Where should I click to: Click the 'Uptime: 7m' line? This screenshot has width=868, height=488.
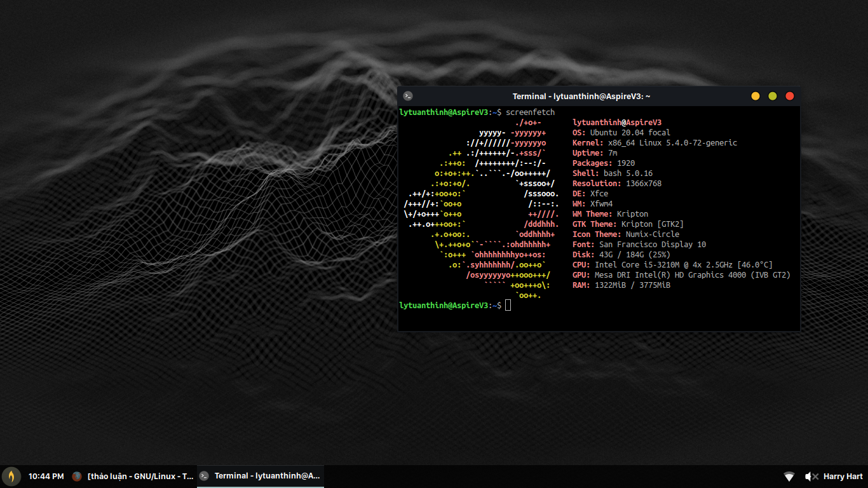pyautogui.click(x=595, y=153)
